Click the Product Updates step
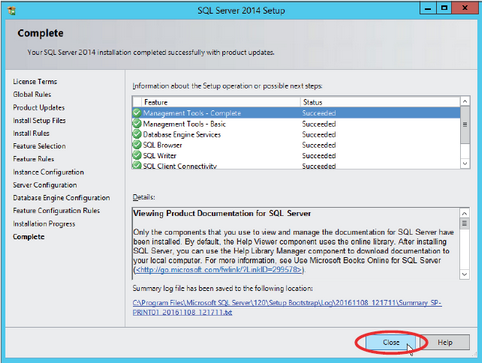The width and height of the screenshot is (482, 363). coord(39,107)
